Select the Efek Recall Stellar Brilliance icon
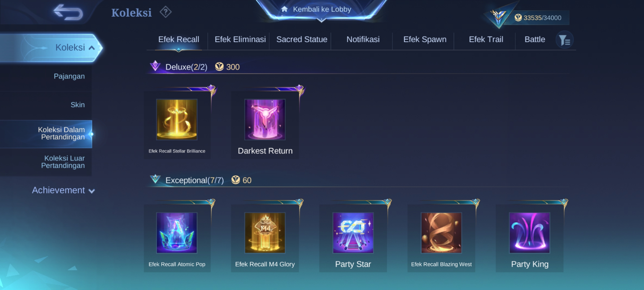 tap(177, 119)
